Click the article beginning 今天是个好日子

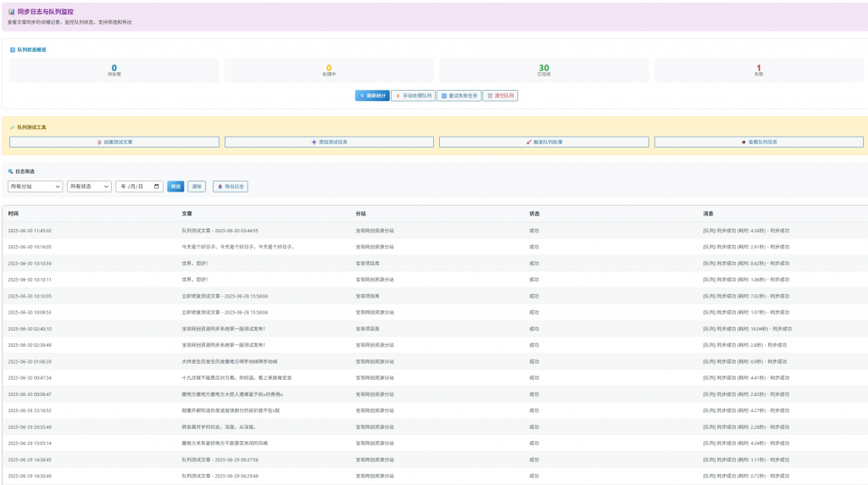click(238, 247)
